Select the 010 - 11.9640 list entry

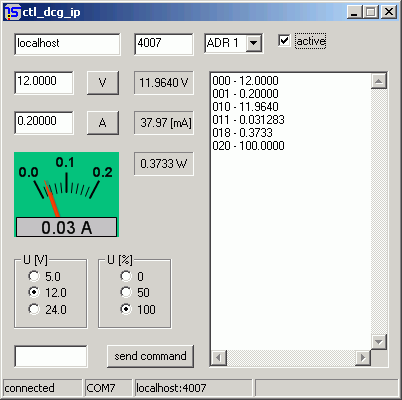[245, 107]
